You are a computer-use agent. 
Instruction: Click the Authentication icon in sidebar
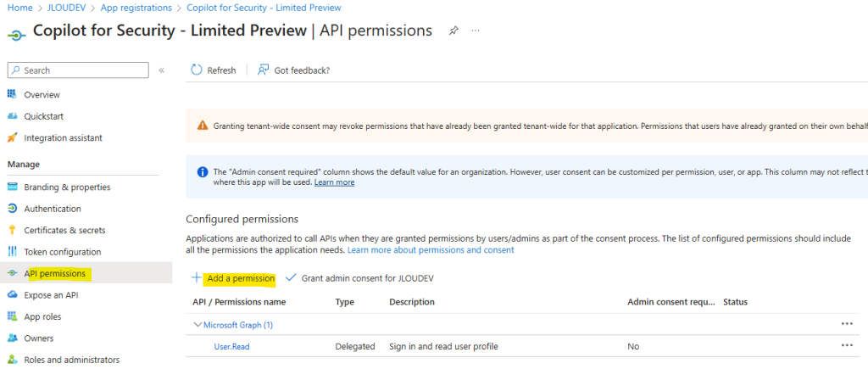(12, 209)
